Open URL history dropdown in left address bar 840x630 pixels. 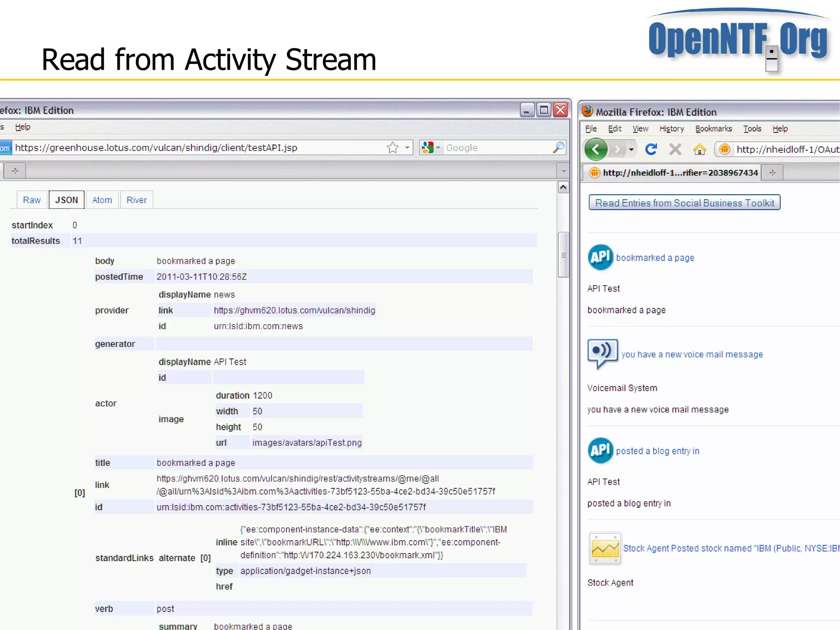tap(407, 147)
